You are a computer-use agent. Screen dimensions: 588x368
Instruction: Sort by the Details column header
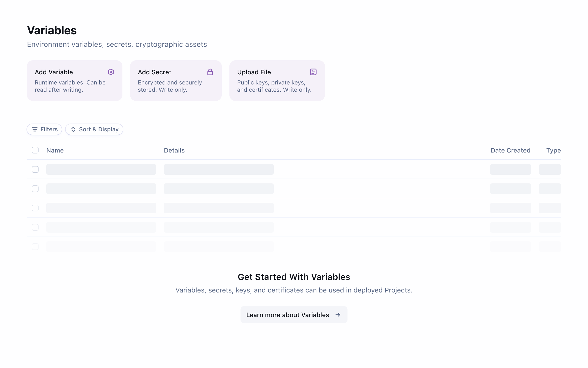tap(174, 150)
